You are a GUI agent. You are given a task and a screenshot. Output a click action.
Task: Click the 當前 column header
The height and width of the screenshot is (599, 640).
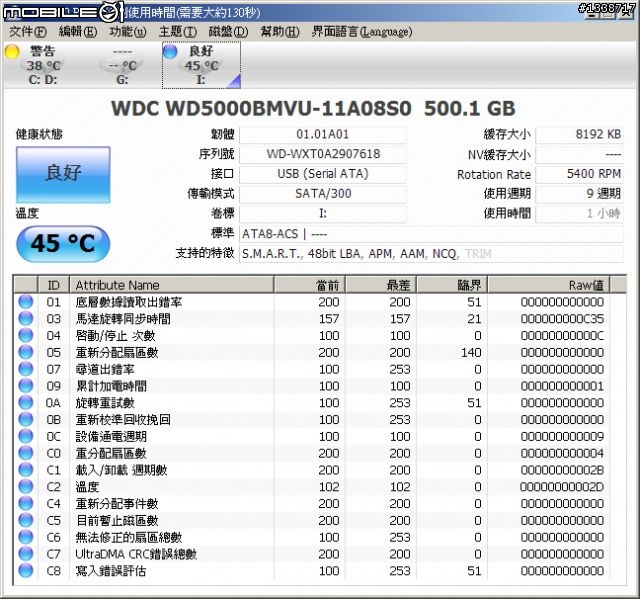[x=310, y=285]
